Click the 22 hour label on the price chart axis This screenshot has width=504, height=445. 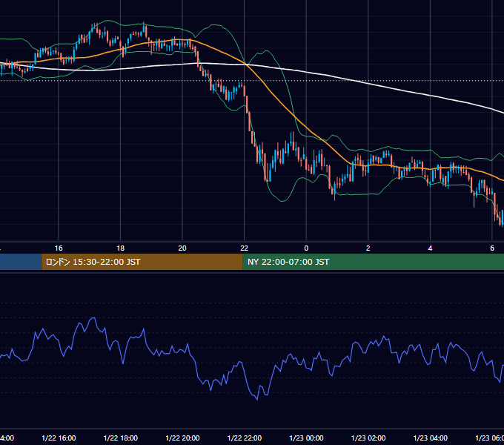point(245,248)
